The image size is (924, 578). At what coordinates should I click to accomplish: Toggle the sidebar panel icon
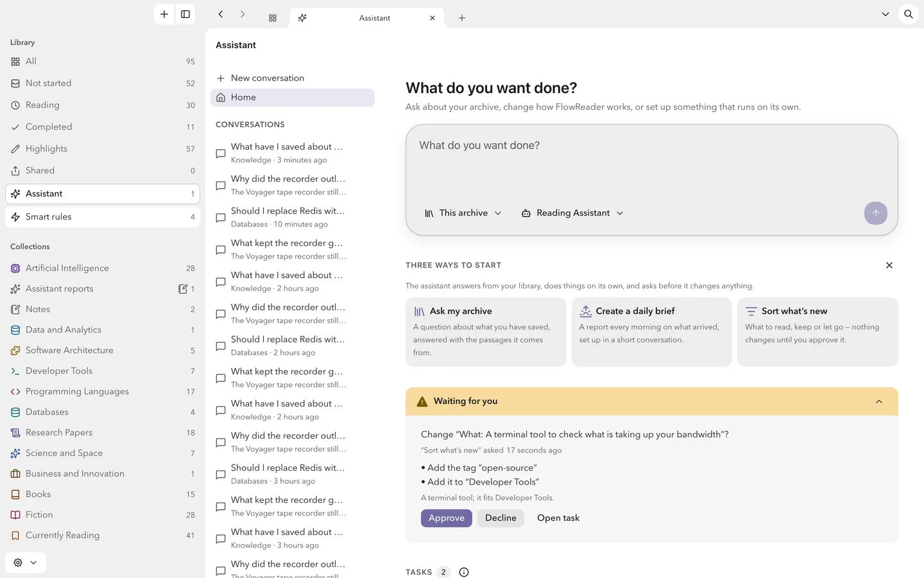pyautogui.click(x=185, y=14)
